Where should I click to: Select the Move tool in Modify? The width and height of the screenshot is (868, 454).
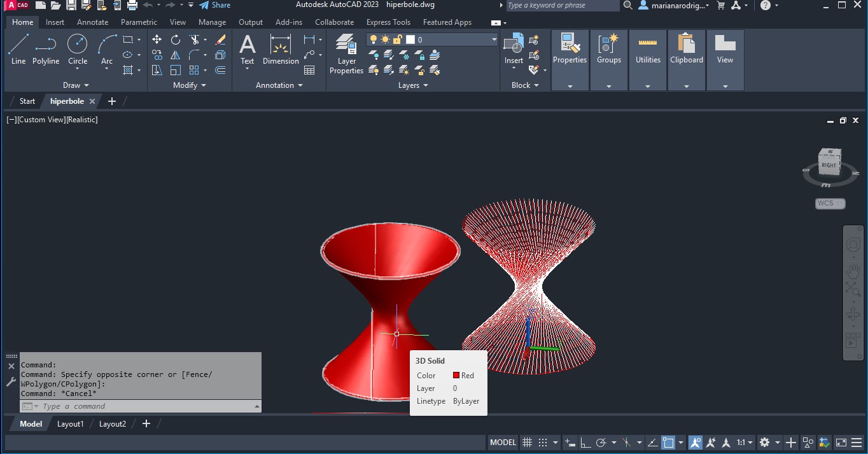coord(157,39)
